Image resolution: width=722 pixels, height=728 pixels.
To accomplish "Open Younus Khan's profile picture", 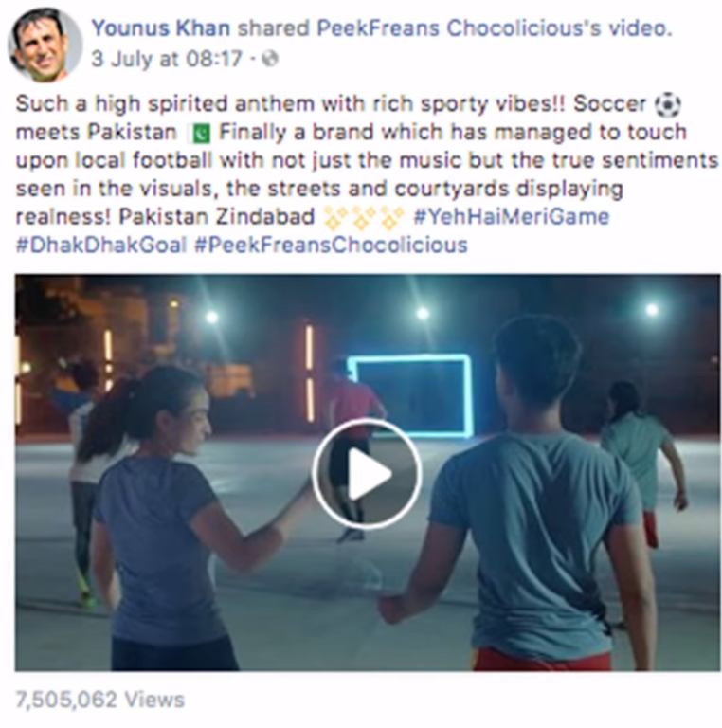I will click(45, 45).
